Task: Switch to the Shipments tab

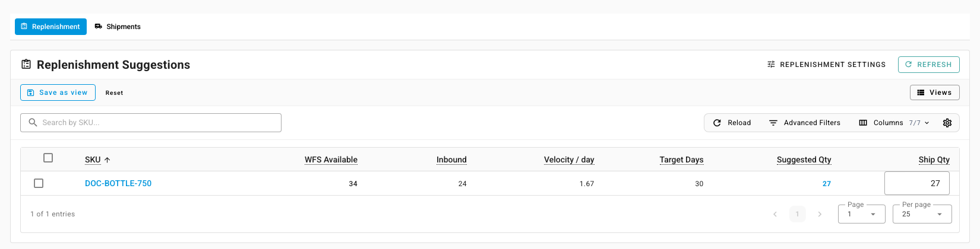Action: 118,27
